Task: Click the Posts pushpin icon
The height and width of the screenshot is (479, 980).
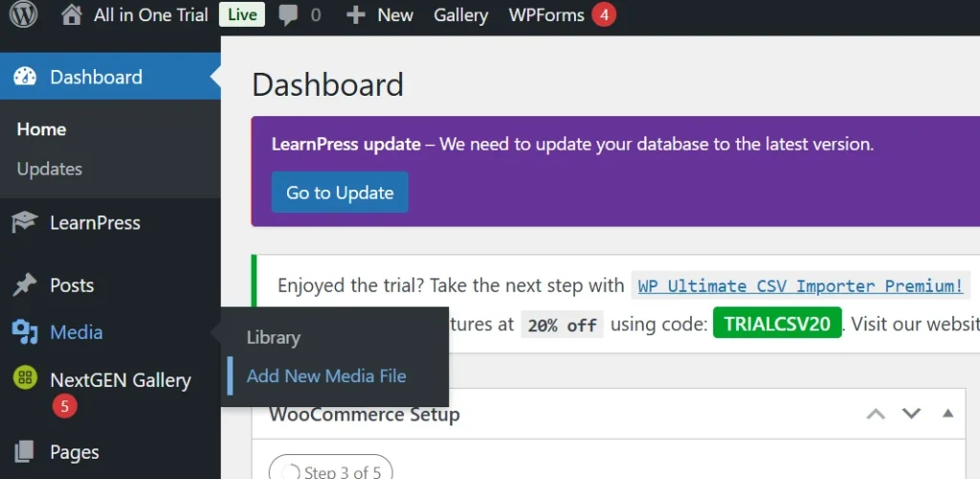Action: (25, 285)
